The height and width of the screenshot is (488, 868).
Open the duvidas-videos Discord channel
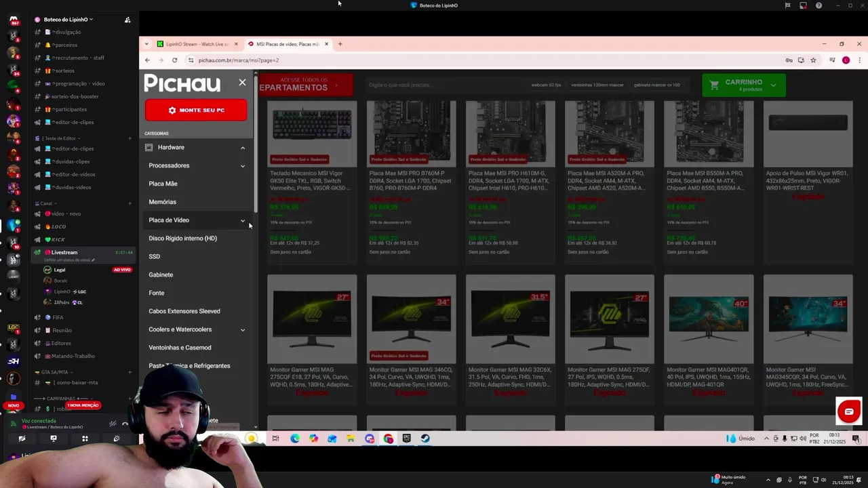[x=71, y=187]
